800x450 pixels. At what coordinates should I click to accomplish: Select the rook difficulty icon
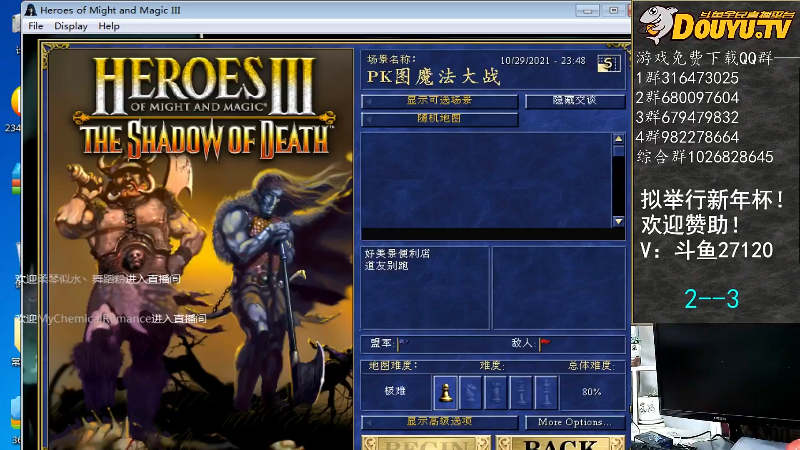pos(496,392)
